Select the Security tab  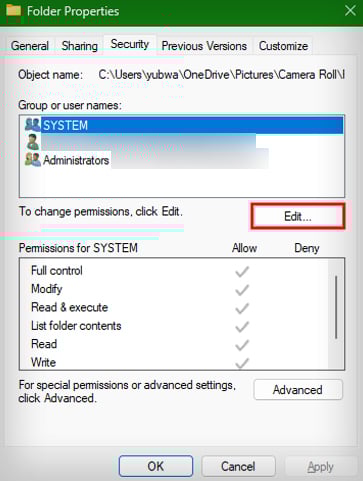pyautogui.click(x=130, y=44)
